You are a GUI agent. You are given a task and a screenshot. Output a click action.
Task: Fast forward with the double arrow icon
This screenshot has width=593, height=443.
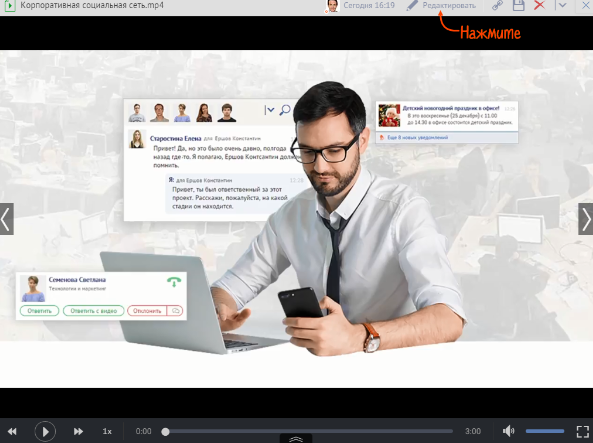[x=78, y=431]
